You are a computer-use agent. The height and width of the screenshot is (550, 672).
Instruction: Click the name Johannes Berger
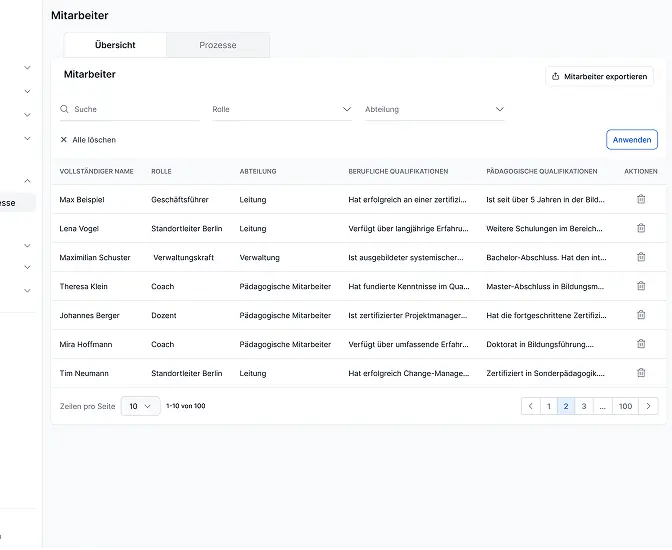(90, 316)
